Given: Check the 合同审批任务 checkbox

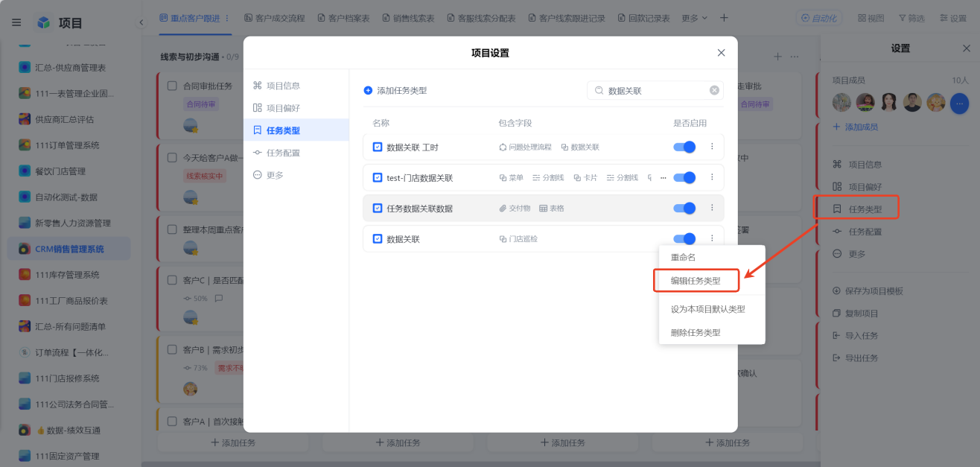Looking at the screenshot, I should pos(172,86).
